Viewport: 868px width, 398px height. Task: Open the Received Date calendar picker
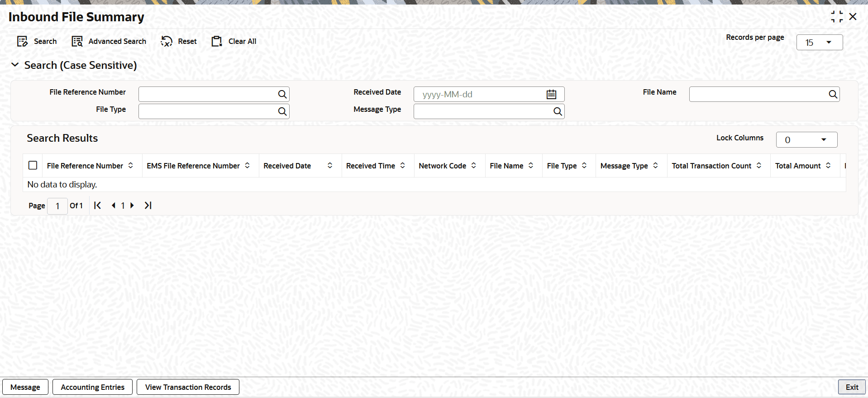[x=551, y=94]
